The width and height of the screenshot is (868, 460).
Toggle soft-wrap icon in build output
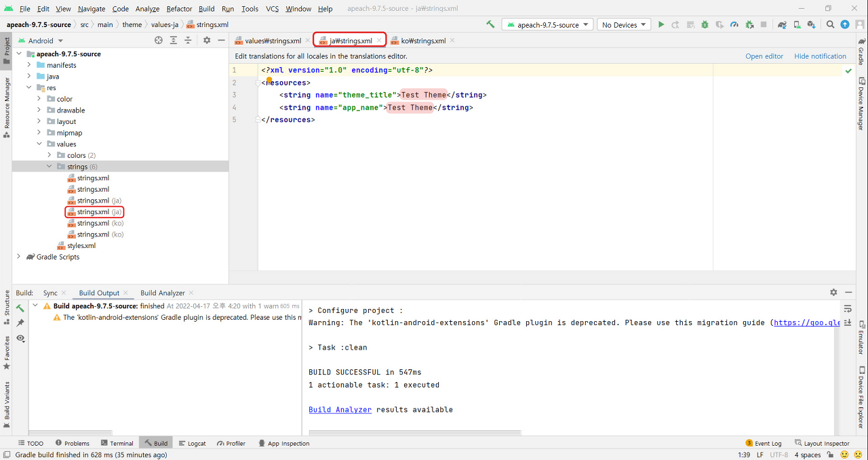point(848,309)
